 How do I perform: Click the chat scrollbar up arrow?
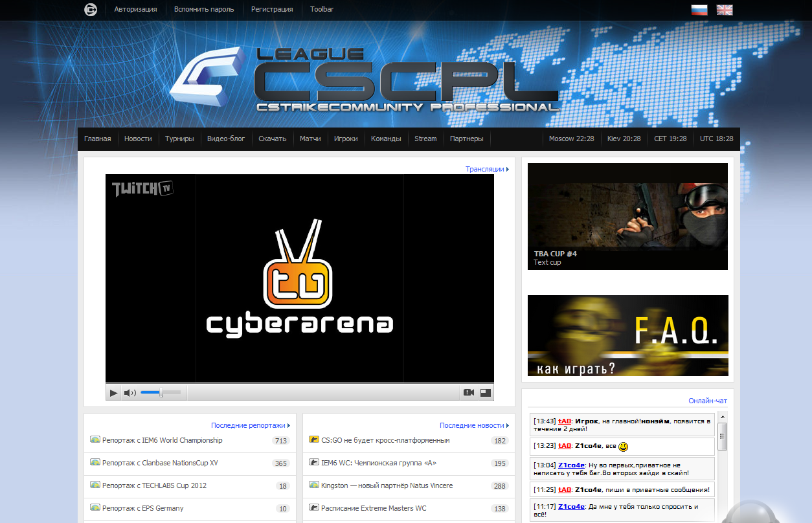click(723, 417)
